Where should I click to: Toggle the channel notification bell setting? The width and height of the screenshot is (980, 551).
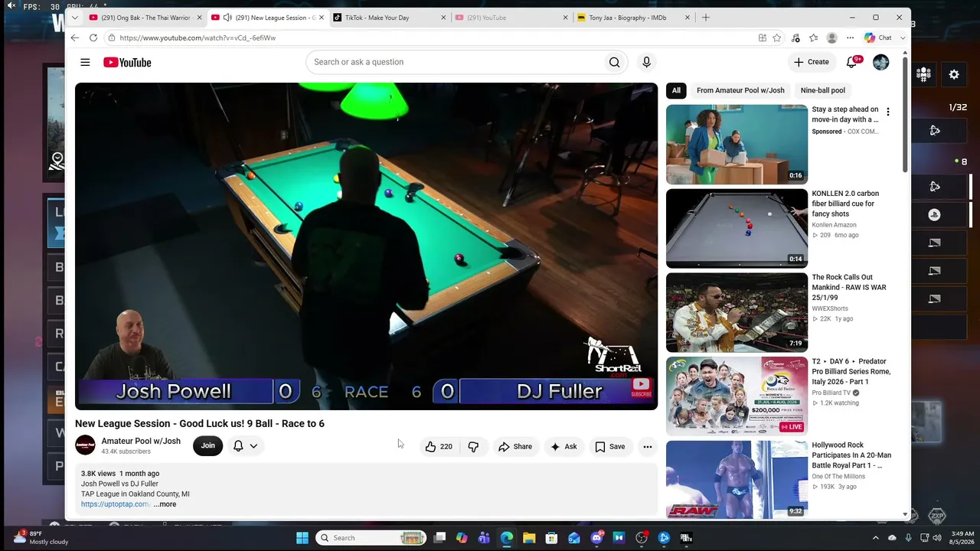238,446
